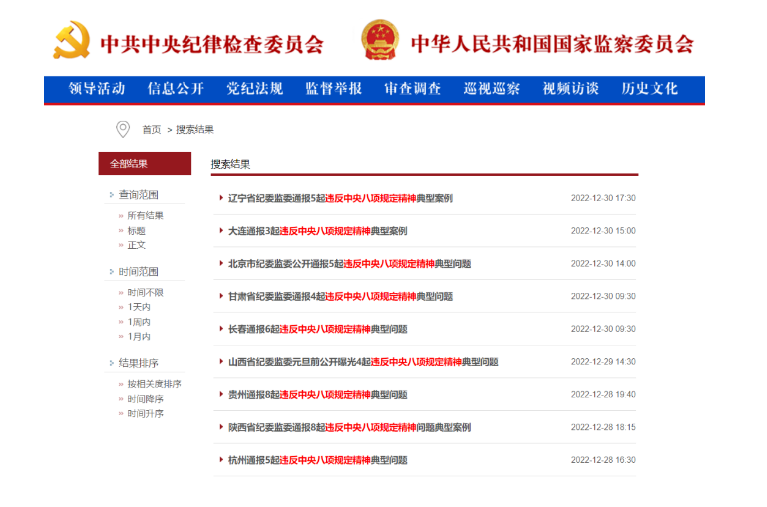This screenshot has width=767, height=507.
Task: Open 辽宁省纪委监委通报5起 result link
Action: point(340,198)
